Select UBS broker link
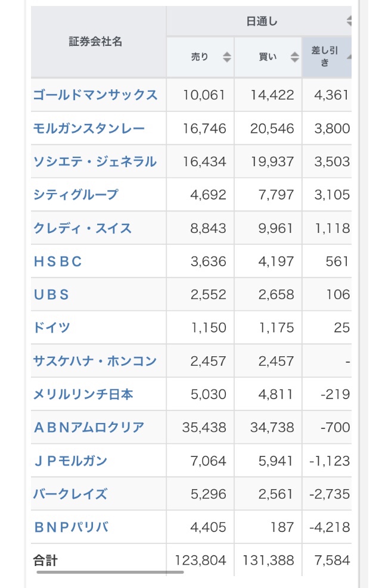Viewport: 379px width, 588px height. tap(51, 294)
